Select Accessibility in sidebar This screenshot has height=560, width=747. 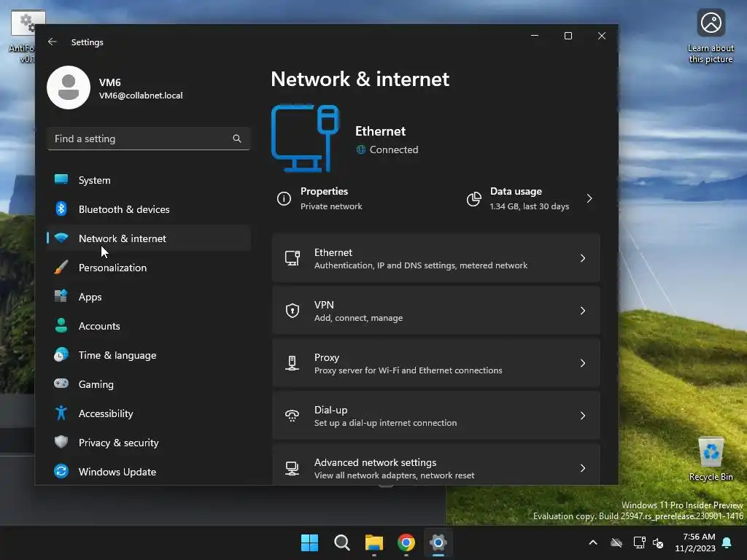coord(149,413)
